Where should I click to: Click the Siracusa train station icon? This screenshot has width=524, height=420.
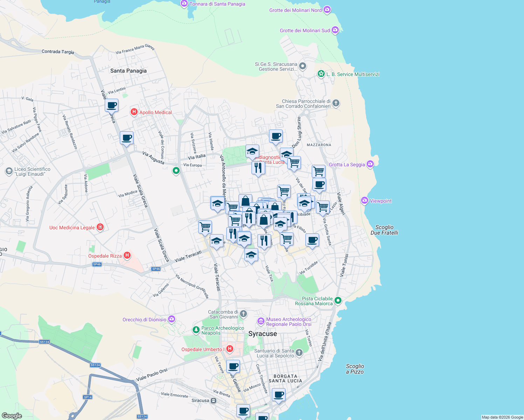tap(214, 400)
